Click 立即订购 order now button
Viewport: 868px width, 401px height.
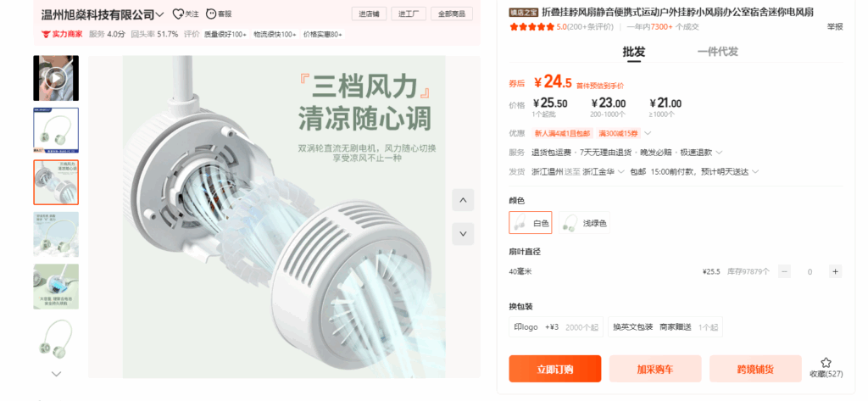coord(554,369)
